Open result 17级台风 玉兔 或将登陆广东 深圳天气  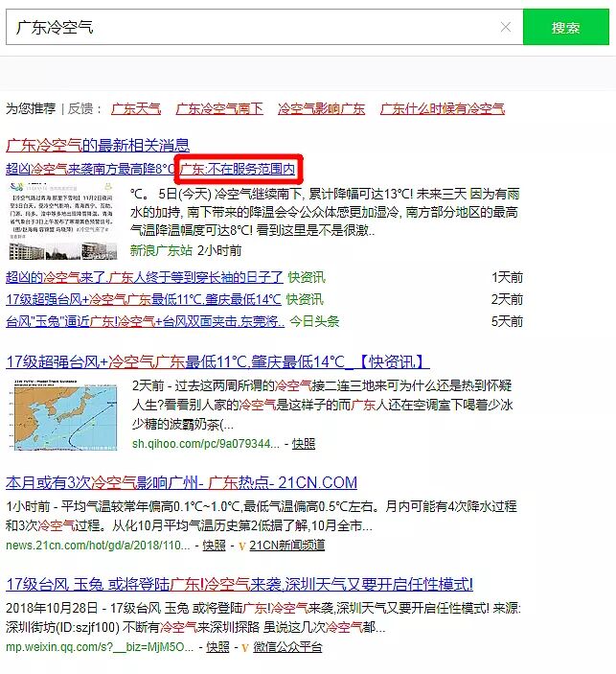click(x=240, y=584)
